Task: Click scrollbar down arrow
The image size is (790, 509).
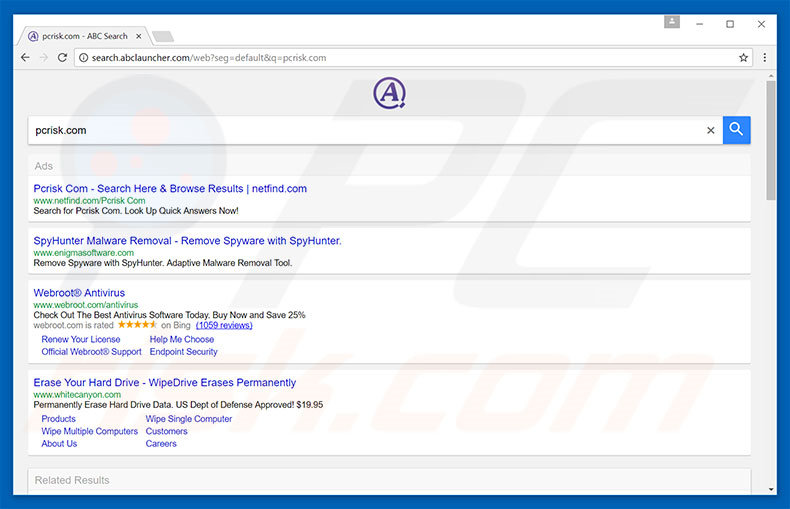Action: (x=771, y=489)
